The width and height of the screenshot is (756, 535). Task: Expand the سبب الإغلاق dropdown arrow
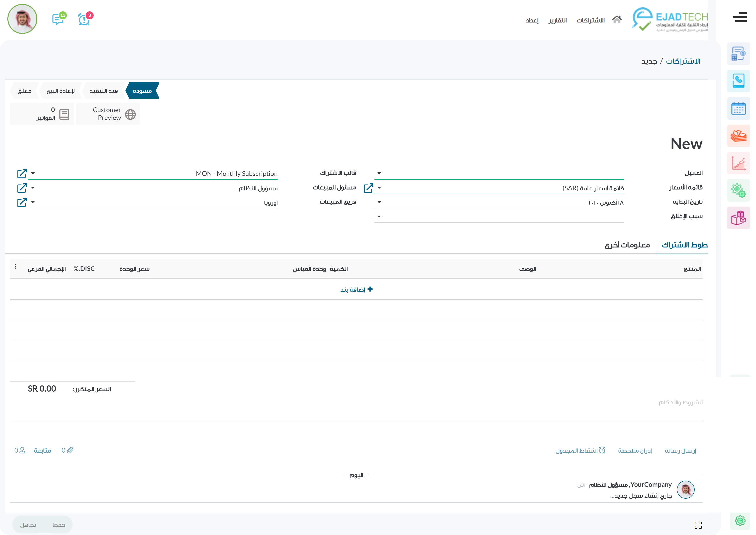click(379, 216)
